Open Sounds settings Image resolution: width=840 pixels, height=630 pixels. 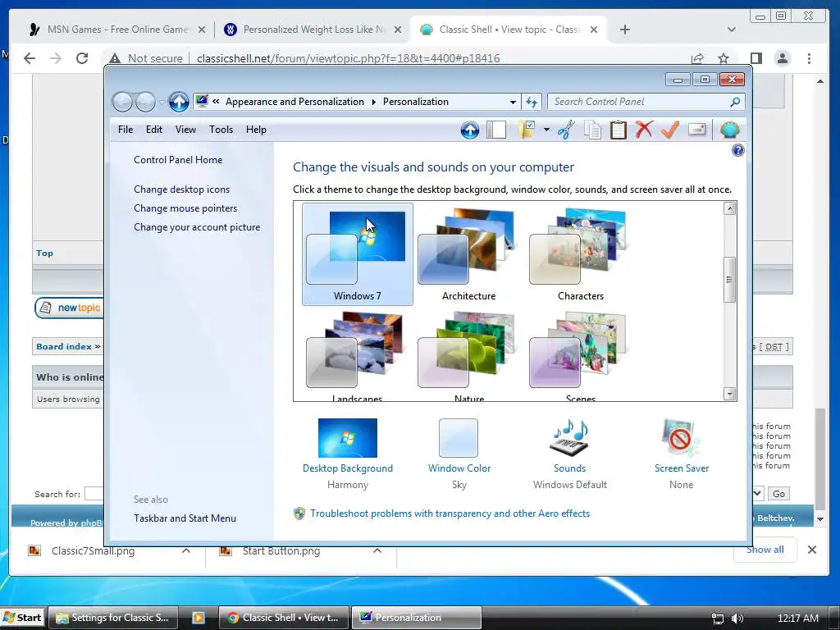569,454
